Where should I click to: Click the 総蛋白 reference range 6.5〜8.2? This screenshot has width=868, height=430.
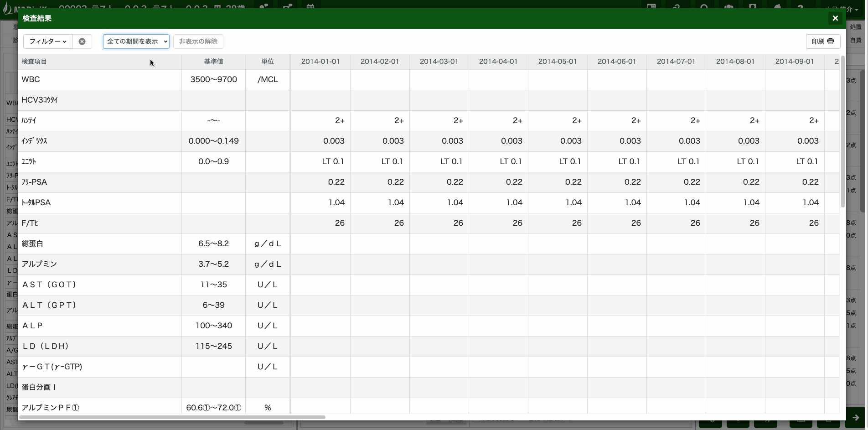[213, 243]
